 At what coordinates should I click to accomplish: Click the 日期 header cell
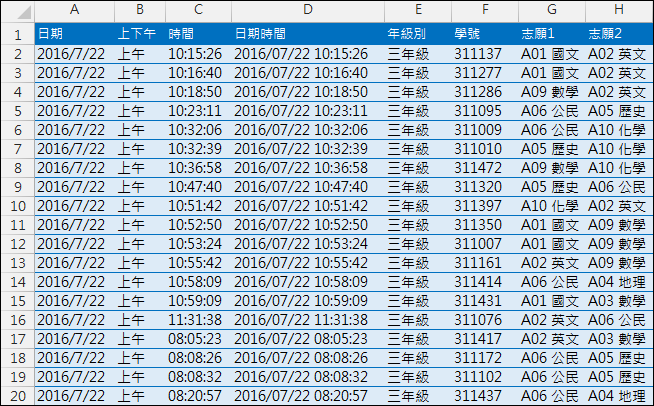tap(75, 34)
